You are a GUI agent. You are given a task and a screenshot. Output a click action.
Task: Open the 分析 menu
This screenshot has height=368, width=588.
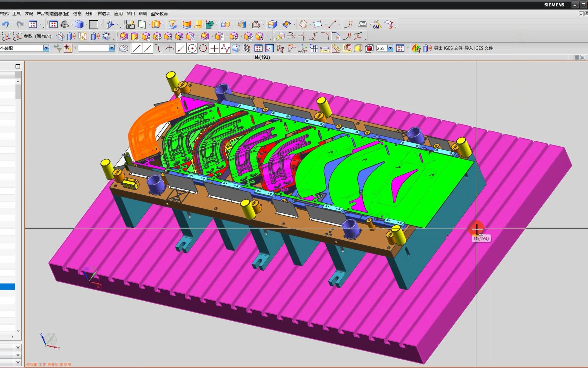90,14
